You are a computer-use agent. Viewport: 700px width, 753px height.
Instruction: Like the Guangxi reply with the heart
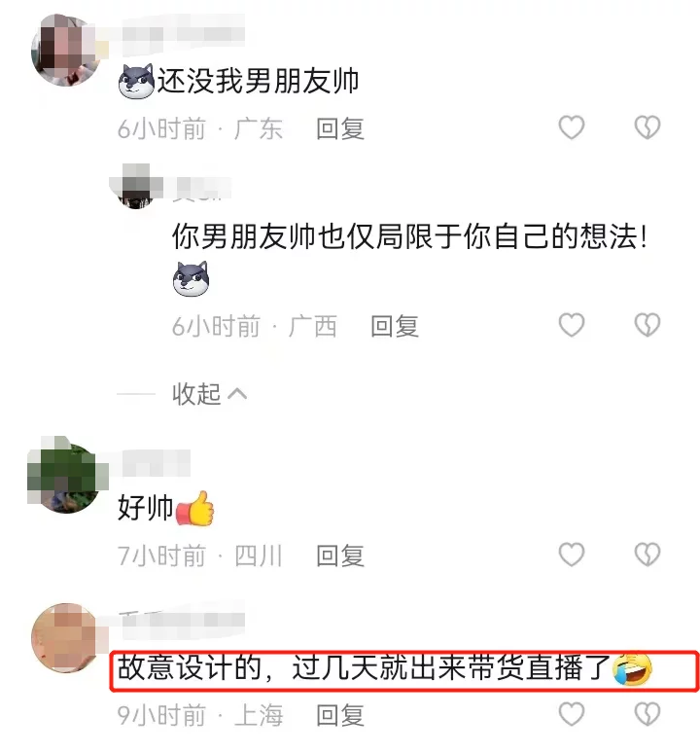571,325
